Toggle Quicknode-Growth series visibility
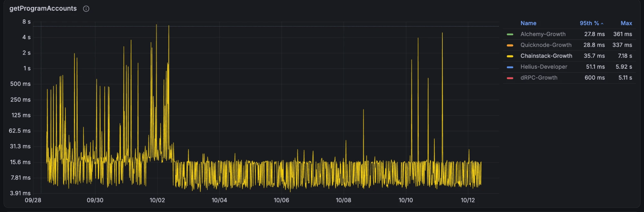The height and width of the screenshot is (212, 644). (546, 45)
